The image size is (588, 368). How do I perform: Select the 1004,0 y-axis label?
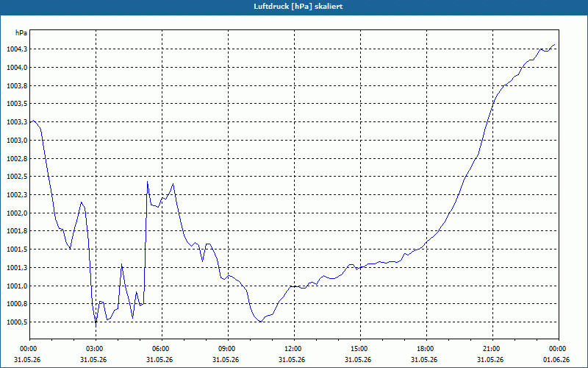[17, 68]
